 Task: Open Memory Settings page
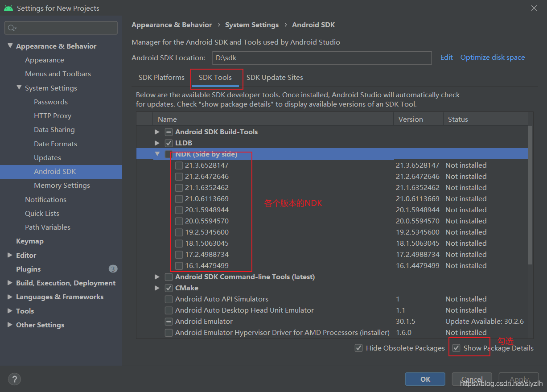tap(62, 186)
